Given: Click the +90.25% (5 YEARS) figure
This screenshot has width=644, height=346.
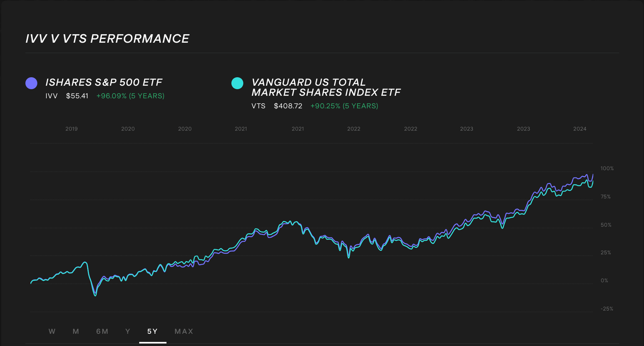Looking at the screenshot, I should pos(344,106).
